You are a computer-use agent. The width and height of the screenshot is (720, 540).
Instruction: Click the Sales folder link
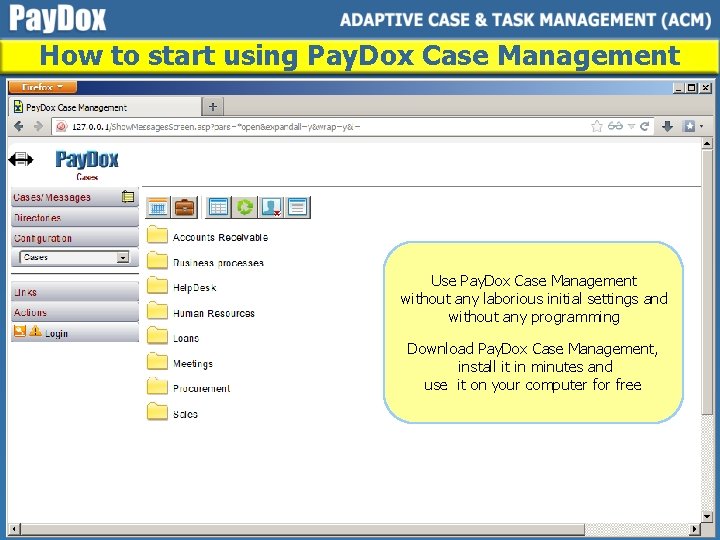[x=185, y=414]
